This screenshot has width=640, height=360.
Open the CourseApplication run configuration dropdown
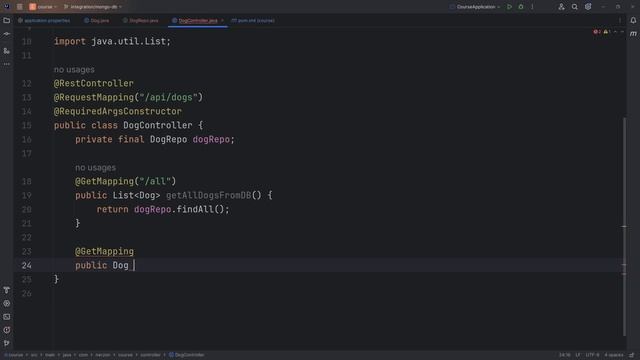475,7
